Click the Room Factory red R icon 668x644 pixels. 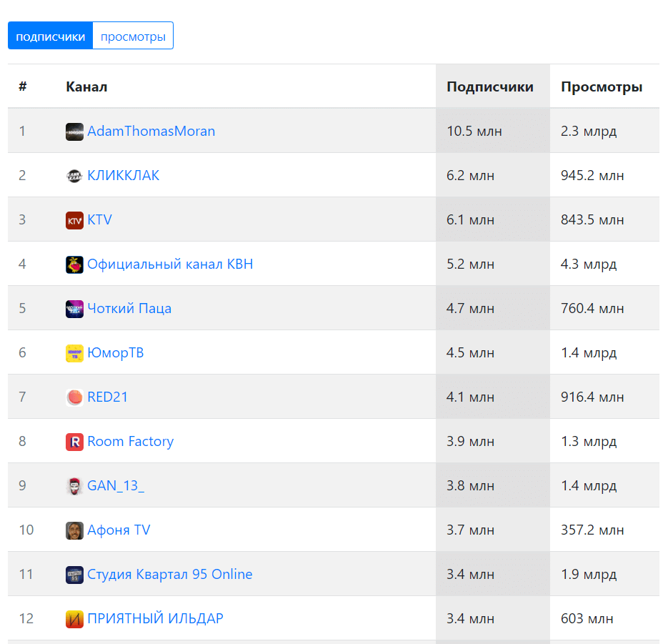pos(74,442)
